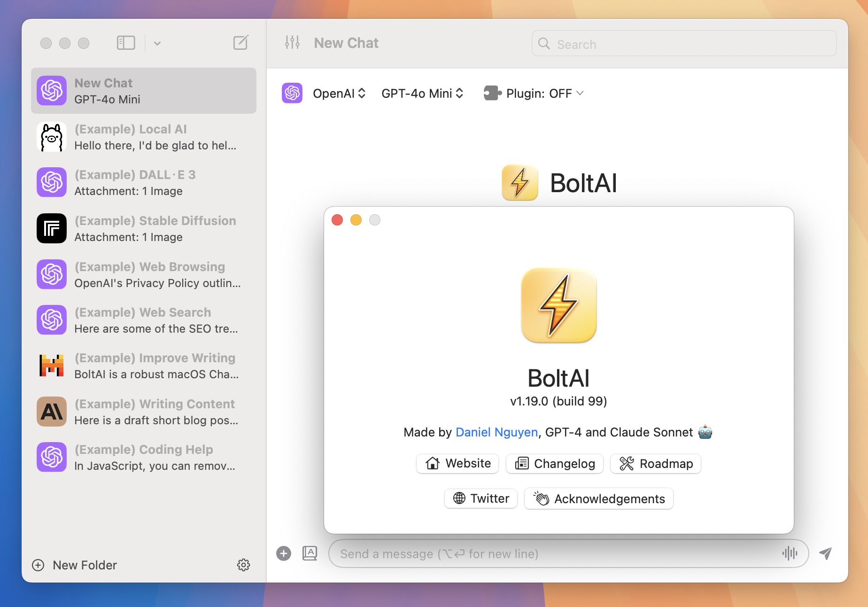Click the plugin puzzle piece icon
The height and width of the screenshot is (607, 868).
point(492,93)
